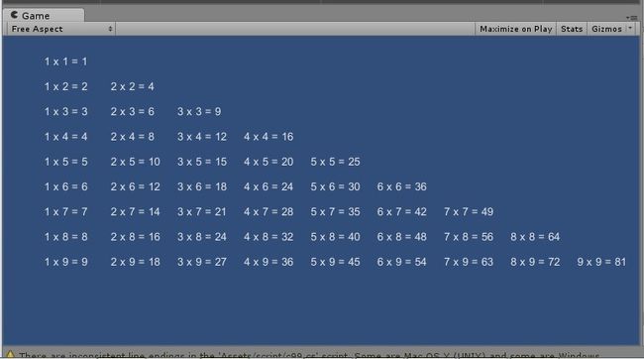
Task: Toggle the Stats overlay
Action: [x=572, y=29]
